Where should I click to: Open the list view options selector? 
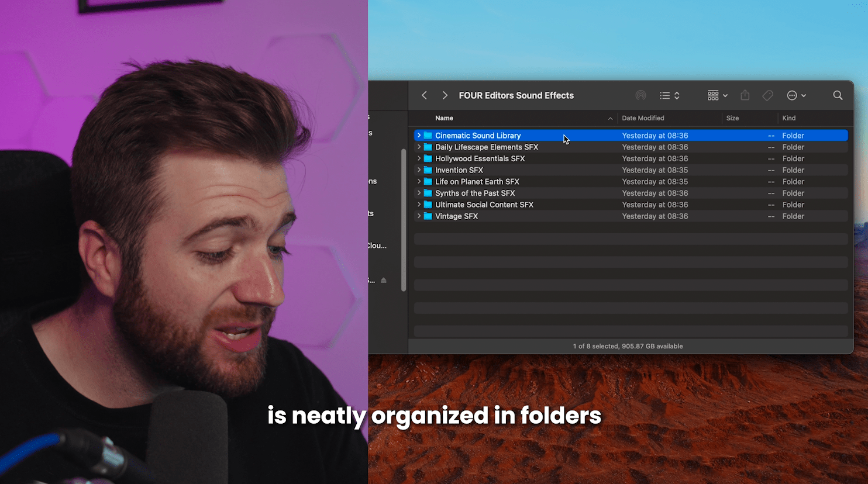pyautogui.click(x=670, y=95)
